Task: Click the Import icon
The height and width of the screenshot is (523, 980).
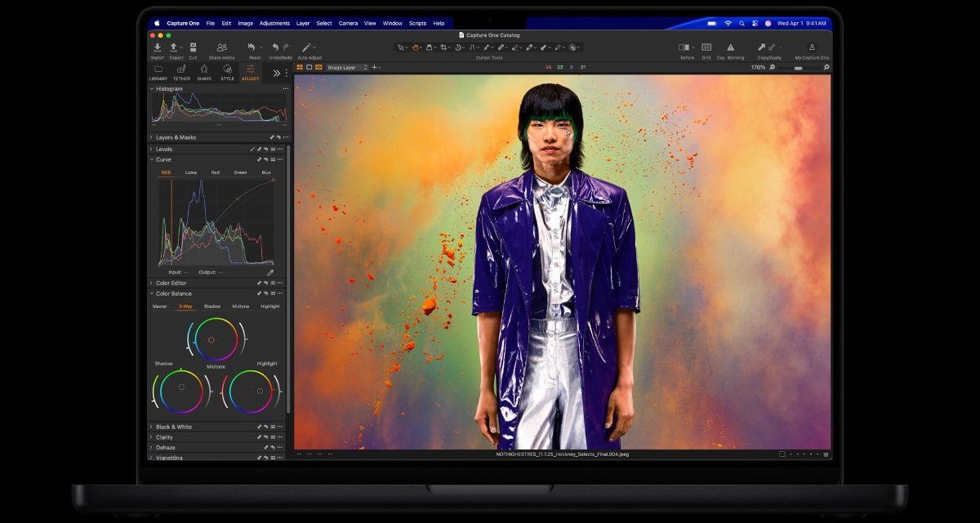Action: point(157,47)
